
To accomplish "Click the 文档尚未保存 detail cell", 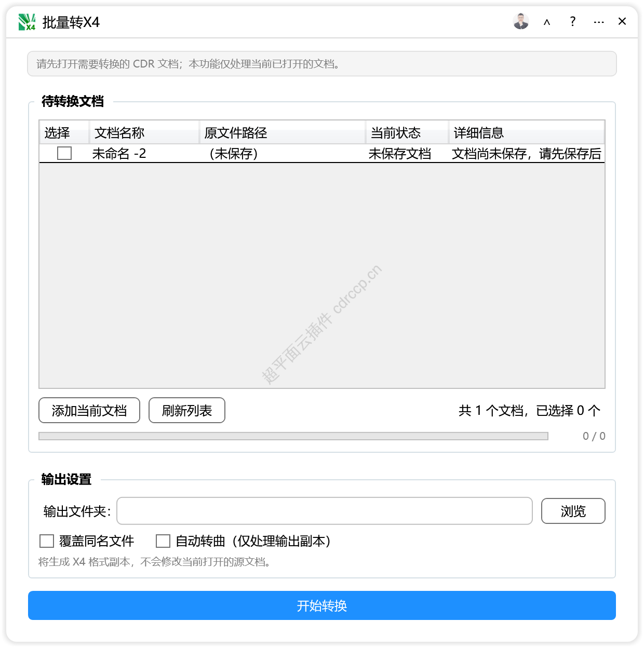I will coord(527,154).
